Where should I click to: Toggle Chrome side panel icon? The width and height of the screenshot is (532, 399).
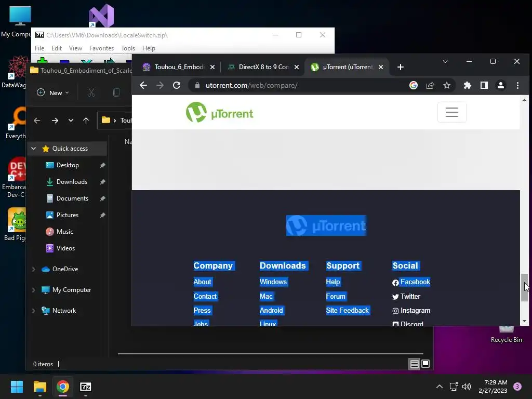pyautogui.click(x=484, y=85)
